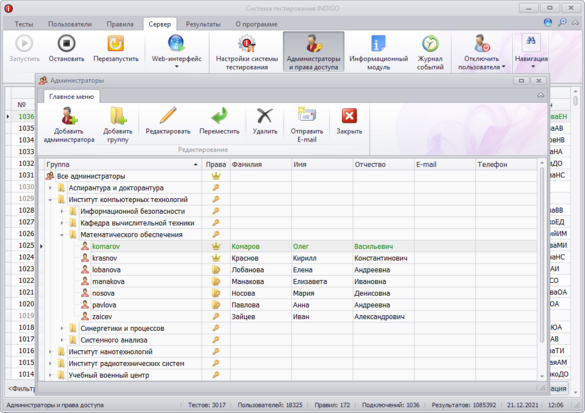This screenshot has height=413, width=585.
Task: Click the Send E-mail icon
Action: 307,116
